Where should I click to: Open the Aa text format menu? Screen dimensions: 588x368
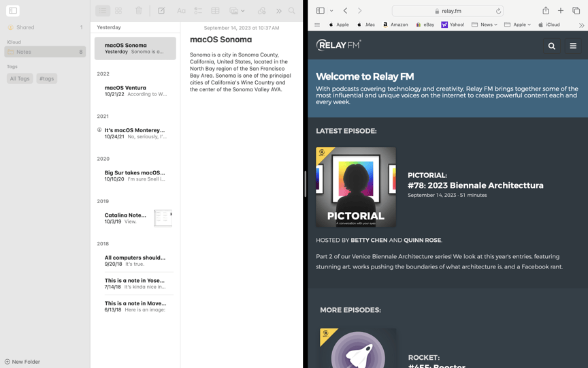[181, 11]
